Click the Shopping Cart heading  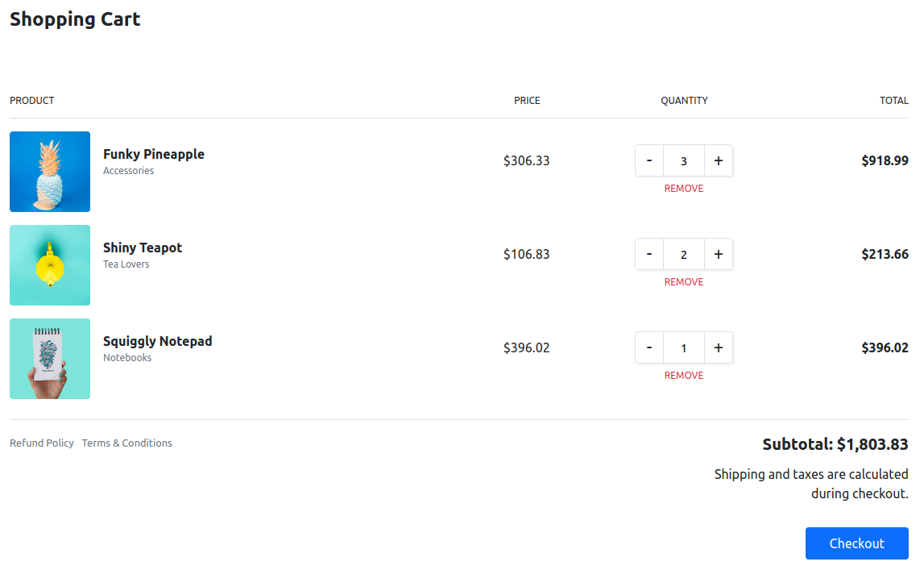pos(75,19)
